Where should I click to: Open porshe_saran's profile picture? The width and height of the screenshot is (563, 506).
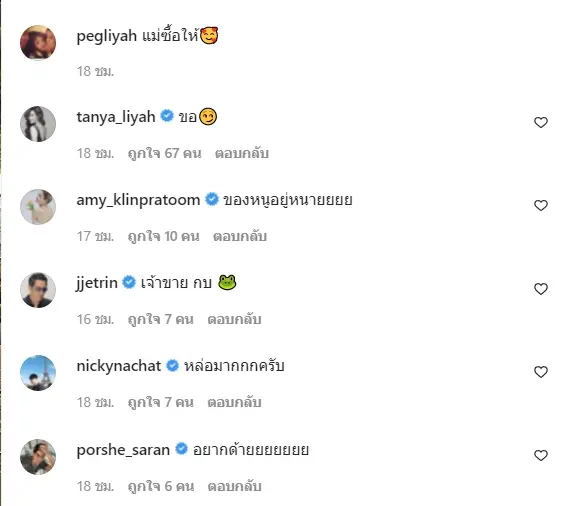pyautogui.click(x=38, y=457)
